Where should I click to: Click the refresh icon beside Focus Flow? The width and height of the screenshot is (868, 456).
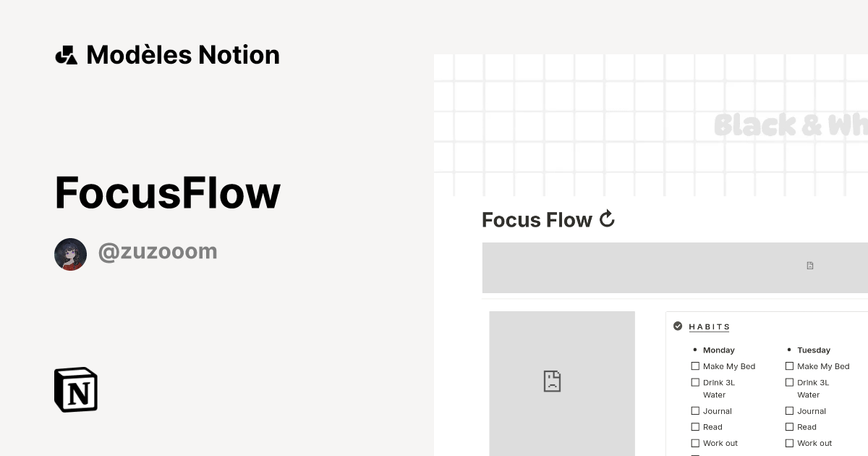607,219
